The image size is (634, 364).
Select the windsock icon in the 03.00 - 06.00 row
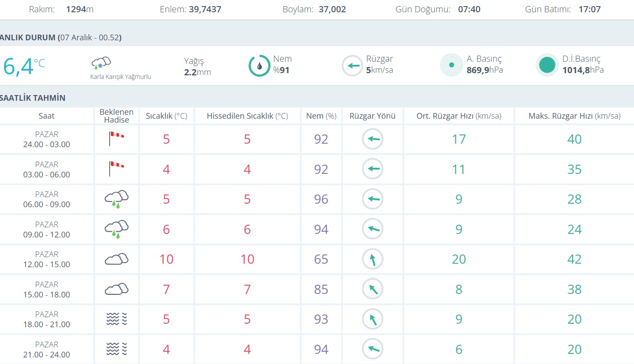116,169
